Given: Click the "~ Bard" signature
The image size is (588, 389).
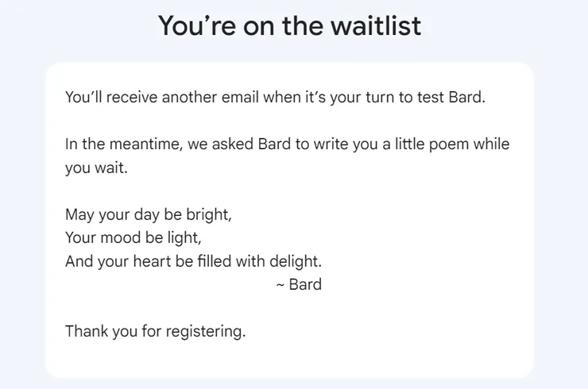Looking at the screenshot, I should click(x=299, y=284).
